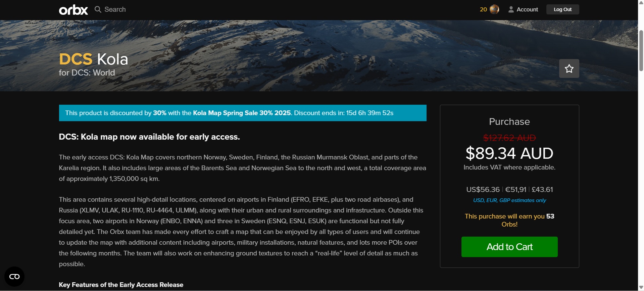Image resolution: width=644 pixels, height=291 pixels.
Task: Click the vertical scrollbar thumb
Action: (x=641, y=50)
